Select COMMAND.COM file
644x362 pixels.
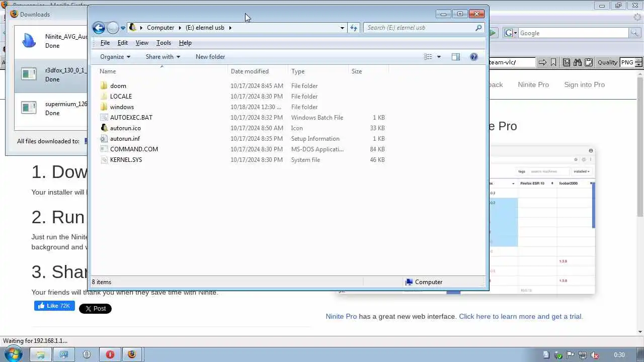tap(134, 149)
